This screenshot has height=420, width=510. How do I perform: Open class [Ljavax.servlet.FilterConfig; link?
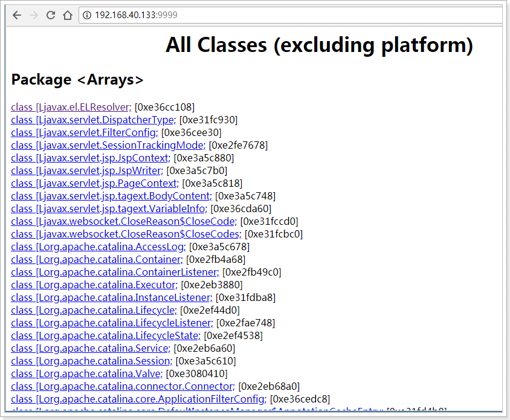pyautogui.click(x=85, y=132)
